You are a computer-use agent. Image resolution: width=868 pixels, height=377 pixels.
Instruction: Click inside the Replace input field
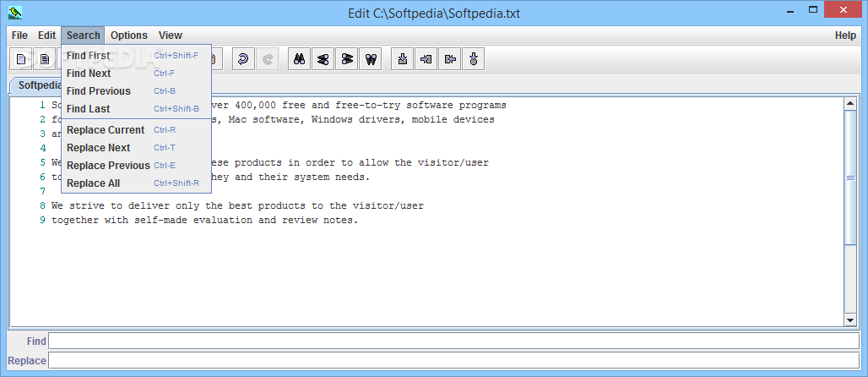point(454,360)
